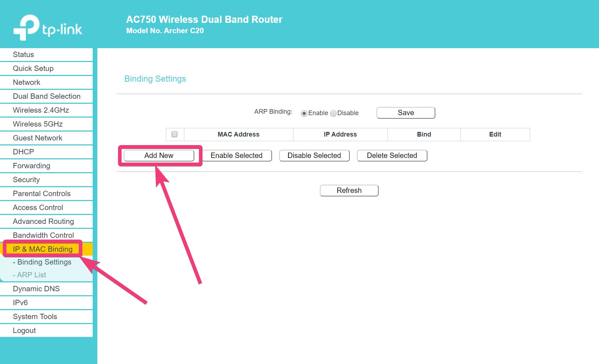Image resolution: width=599 pixels, height=364 pixels.
Task: Click the tp-link logo icon
Action: (26, 27)
